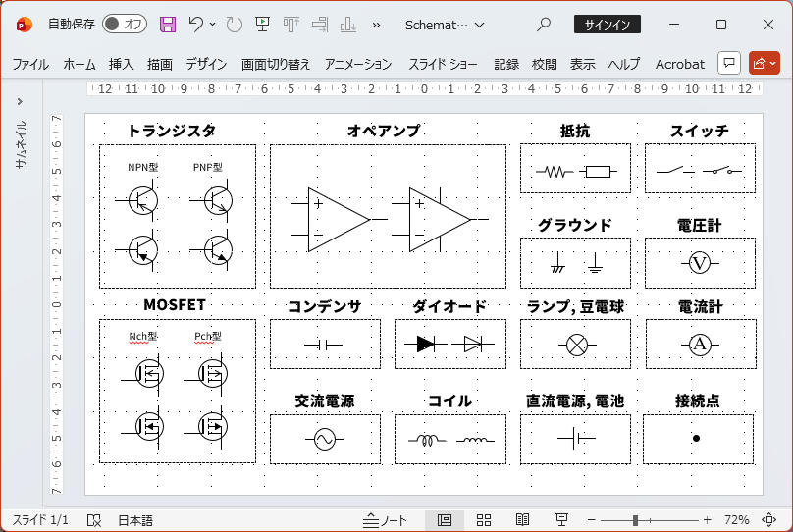
Task: Redo the last action
Action: 235,25
